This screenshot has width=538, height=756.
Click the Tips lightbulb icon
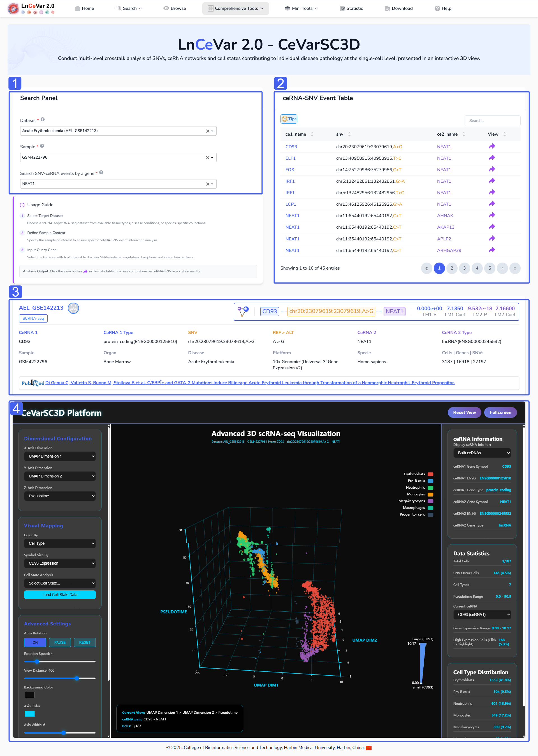(x=285, y=119)
